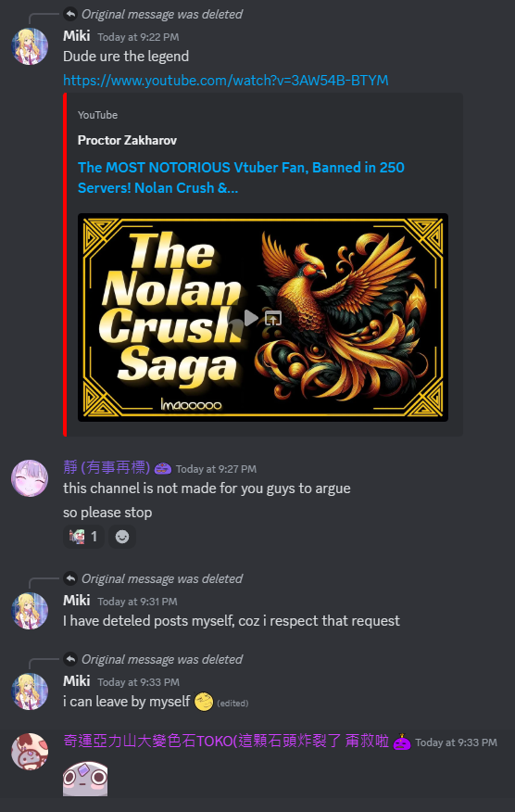Click the grey blob sticker in the last message
This screenshot has width=515, height=812.
tap(85, 779)
